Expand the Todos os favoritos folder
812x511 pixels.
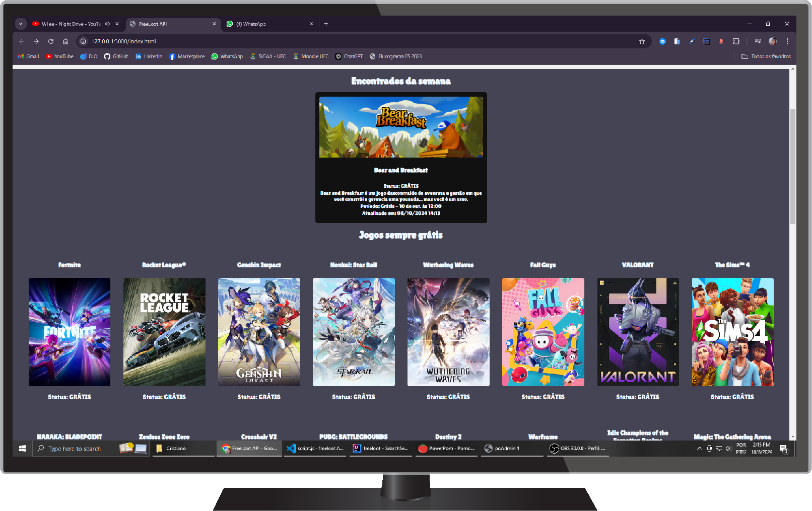(766, 56)
